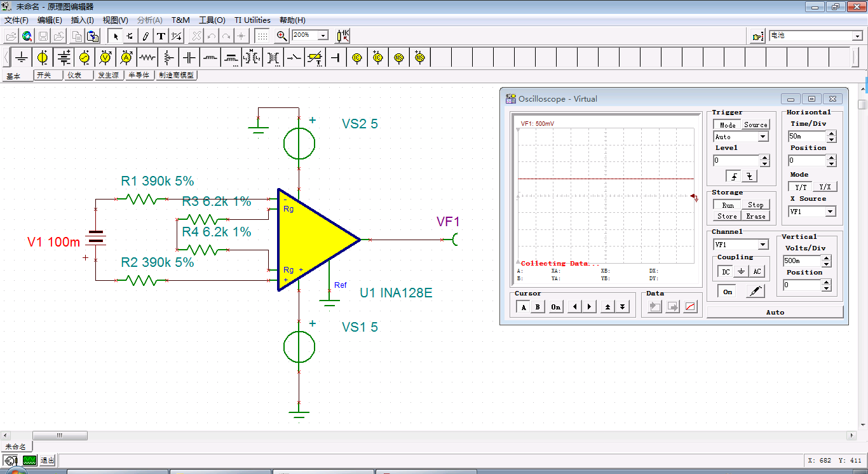Switch to the 半导体 component tab
Viewport: 868px width, 474px height.
[139, 75]
